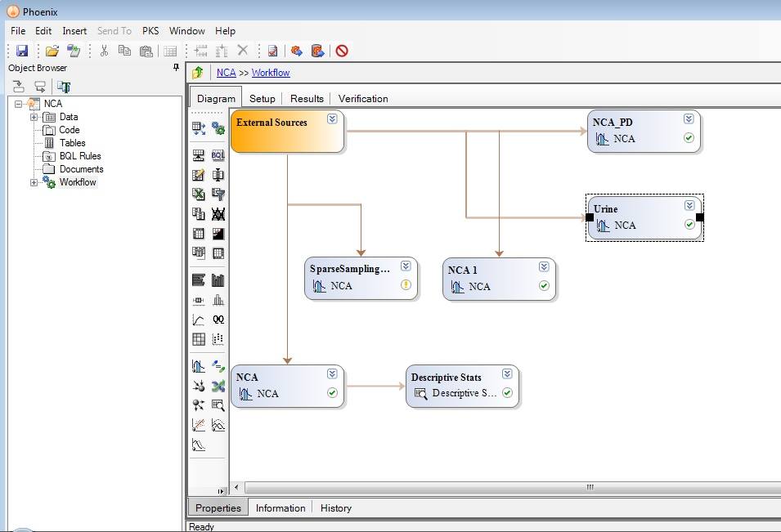Click the horizontal scrollbar under the diagram

point(513,487)
